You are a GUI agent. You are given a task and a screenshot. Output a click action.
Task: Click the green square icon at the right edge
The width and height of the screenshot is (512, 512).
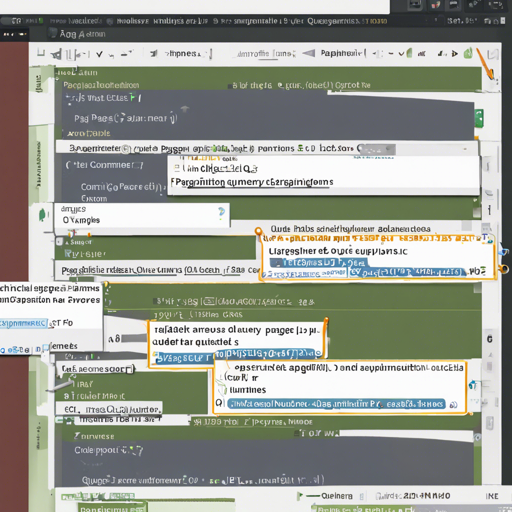(479, 118)
